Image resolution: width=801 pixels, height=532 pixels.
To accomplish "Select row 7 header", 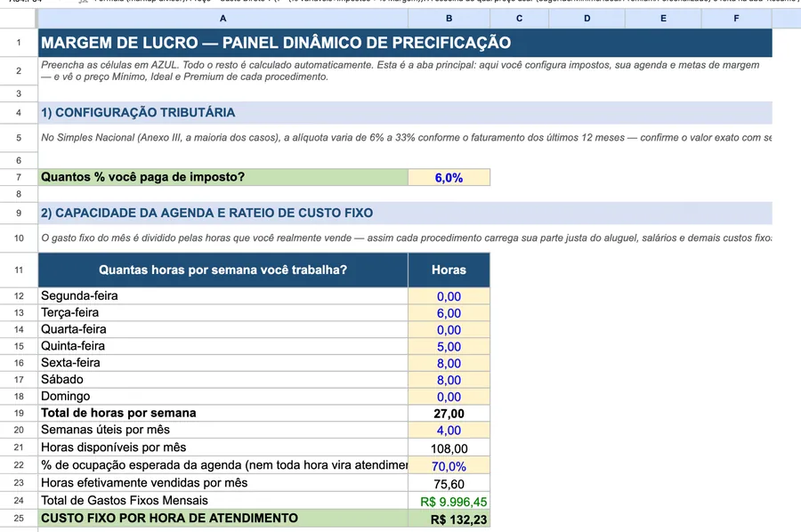I will (x=19, y=177).
